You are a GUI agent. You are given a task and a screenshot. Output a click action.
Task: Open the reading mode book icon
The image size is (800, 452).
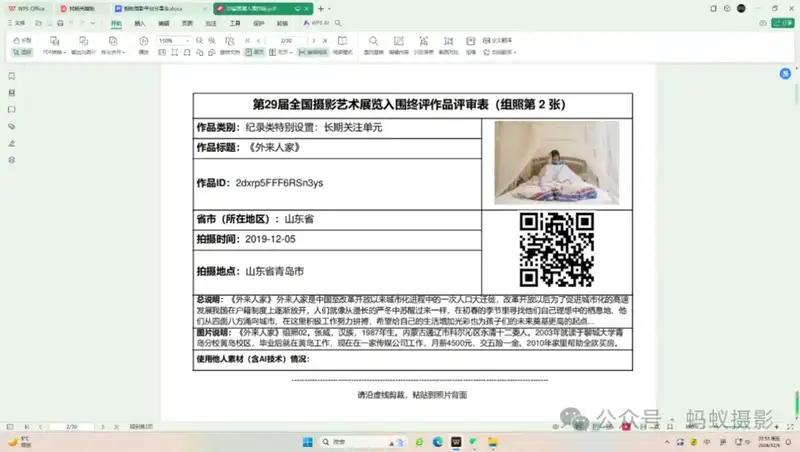point(342,41)
